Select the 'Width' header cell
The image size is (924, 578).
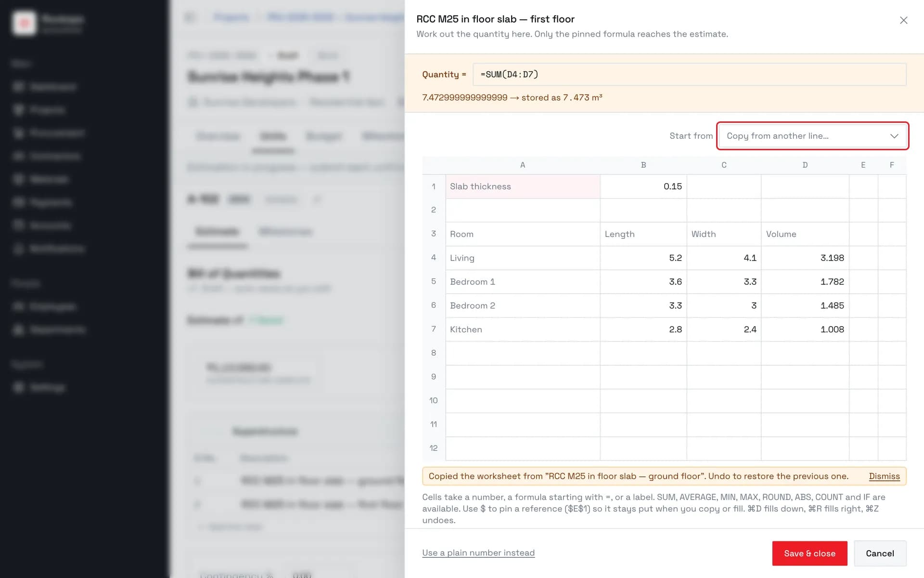point(724,234)
